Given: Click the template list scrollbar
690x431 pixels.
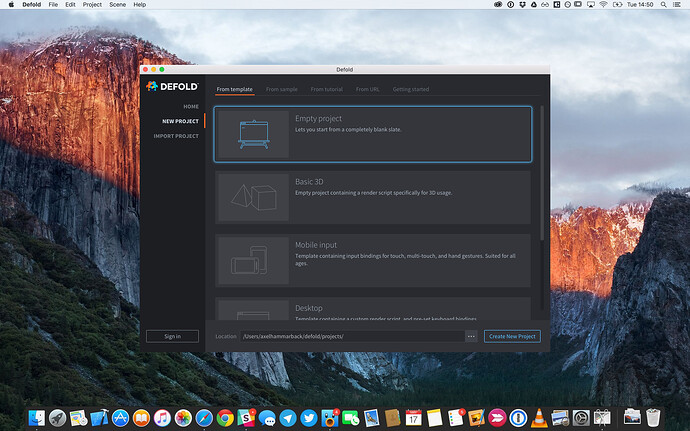Looking at the screenshot, I should [x=542, y=170].
